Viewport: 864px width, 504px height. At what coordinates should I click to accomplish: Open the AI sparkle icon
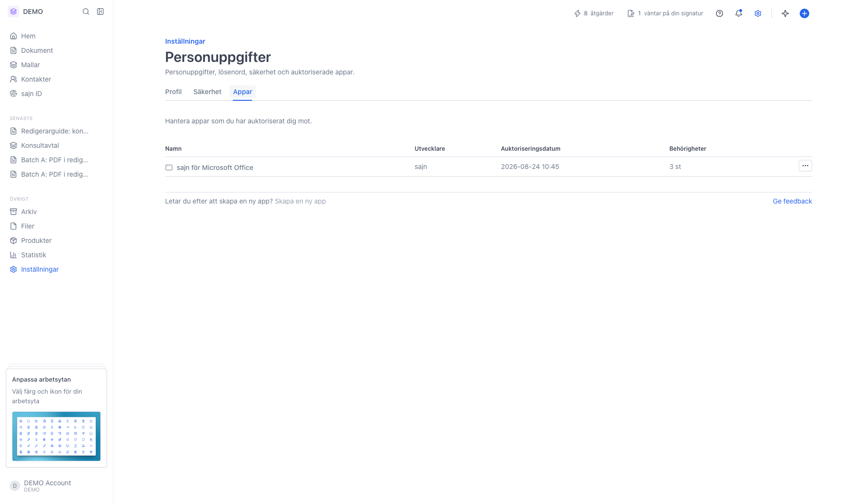(x=785, y=13)
